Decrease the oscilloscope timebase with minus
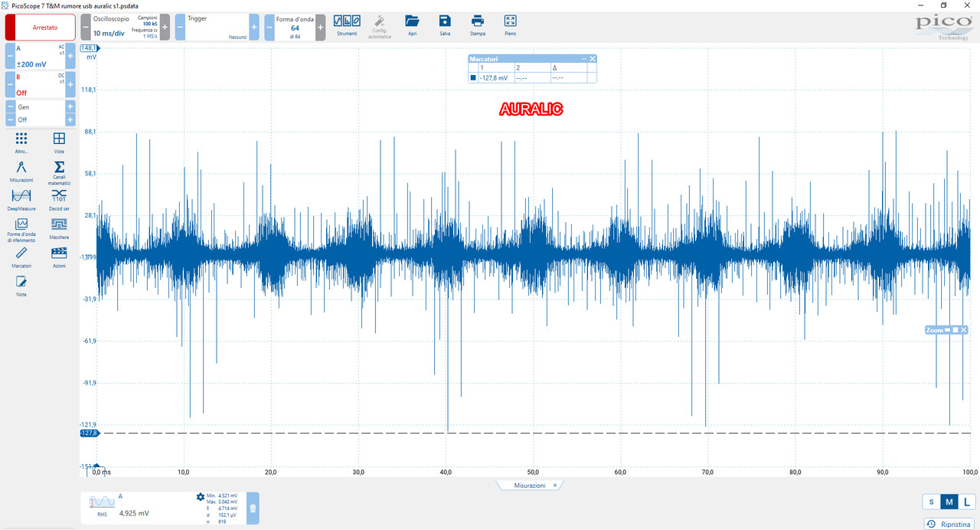This screenshot has width=980, height=530. click(x=86, y=27)
